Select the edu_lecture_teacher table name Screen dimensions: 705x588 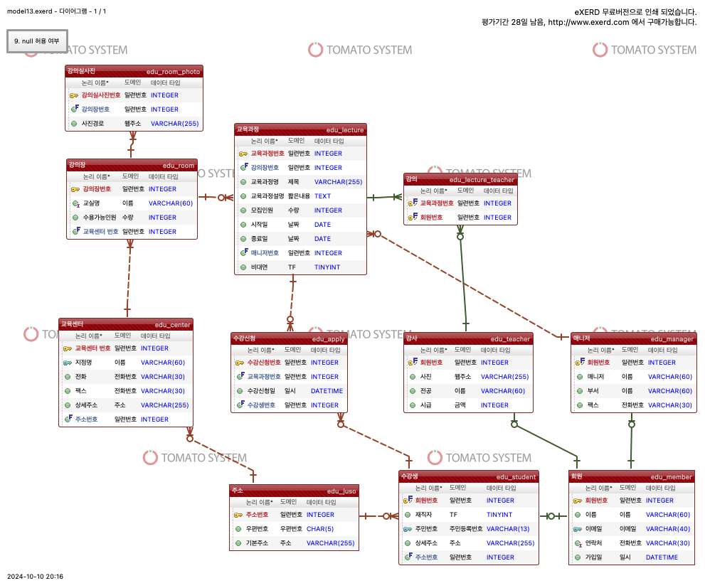pyautogui.click(x=482, y=180)
